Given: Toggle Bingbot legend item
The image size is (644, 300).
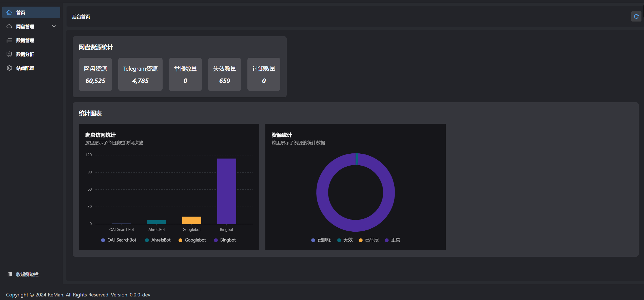Looking at the screenshot, I should 225,240.
